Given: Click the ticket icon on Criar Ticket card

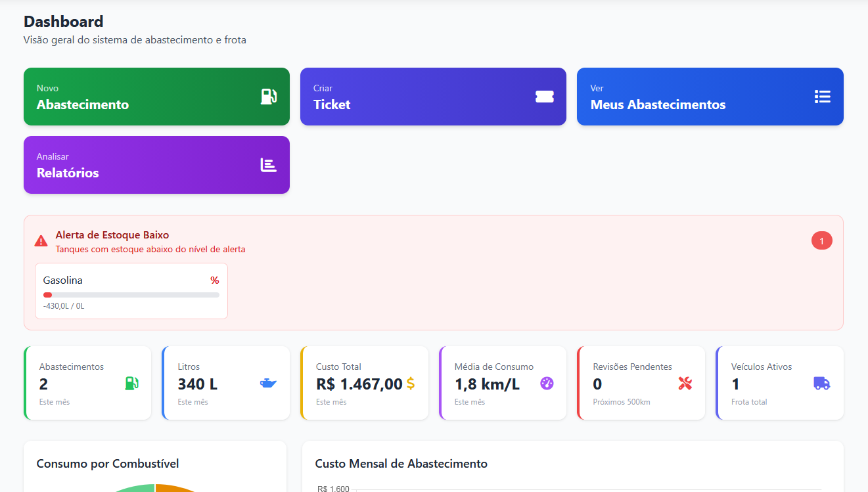Looking at the screenshot, I should point(544,97).
